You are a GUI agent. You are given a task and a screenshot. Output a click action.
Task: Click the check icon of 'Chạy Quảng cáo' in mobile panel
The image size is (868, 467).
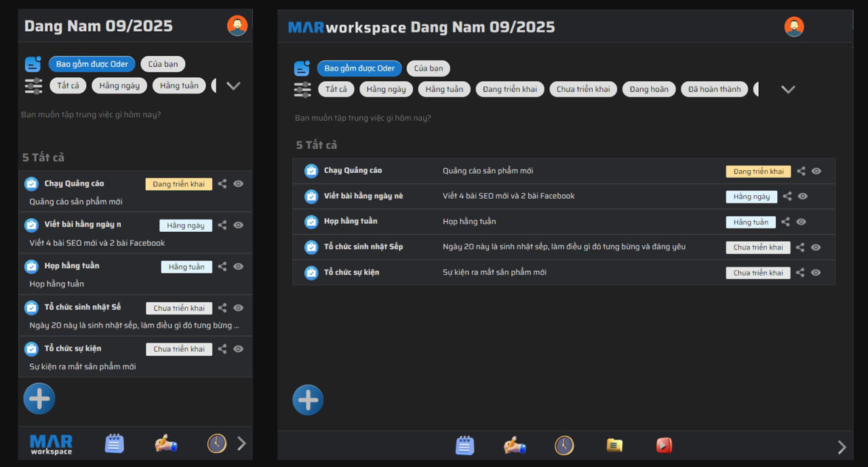[x=31, y=184]
